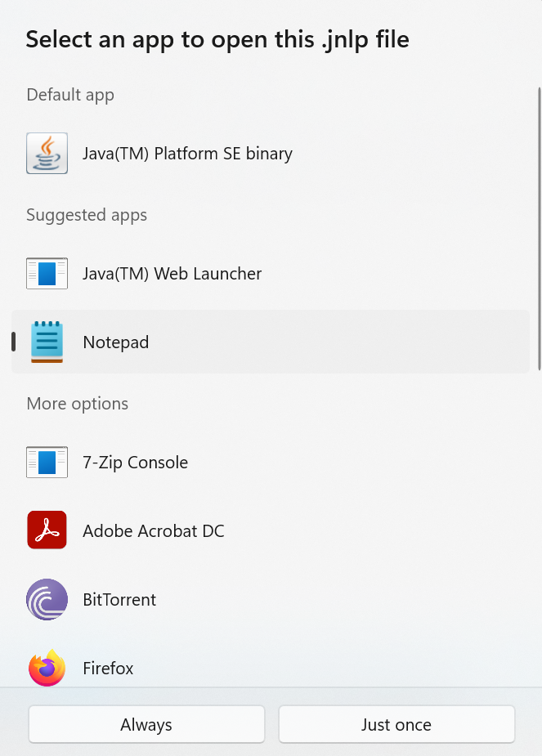Click the 7-Zip Console icon
The height and width of the screenshot is (756, 542).
(x=47, y=462)
